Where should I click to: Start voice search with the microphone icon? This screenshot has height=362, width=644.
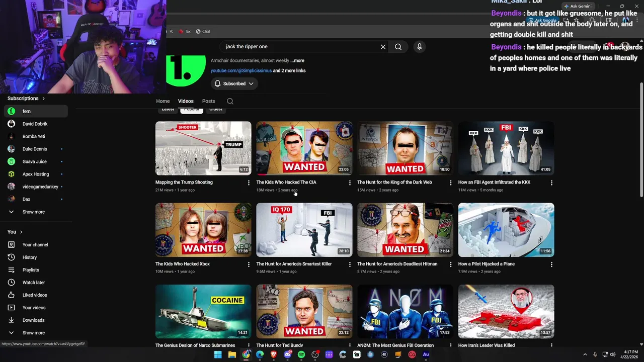pyautogui.click(x=420, y=47)
